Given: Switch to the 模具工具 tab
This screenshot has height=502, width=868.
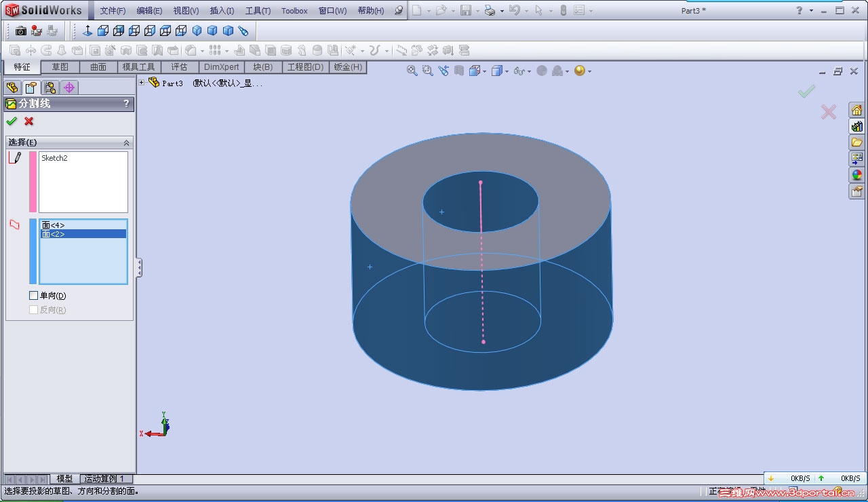Looking at the screenshot, I should coord(138,67).
